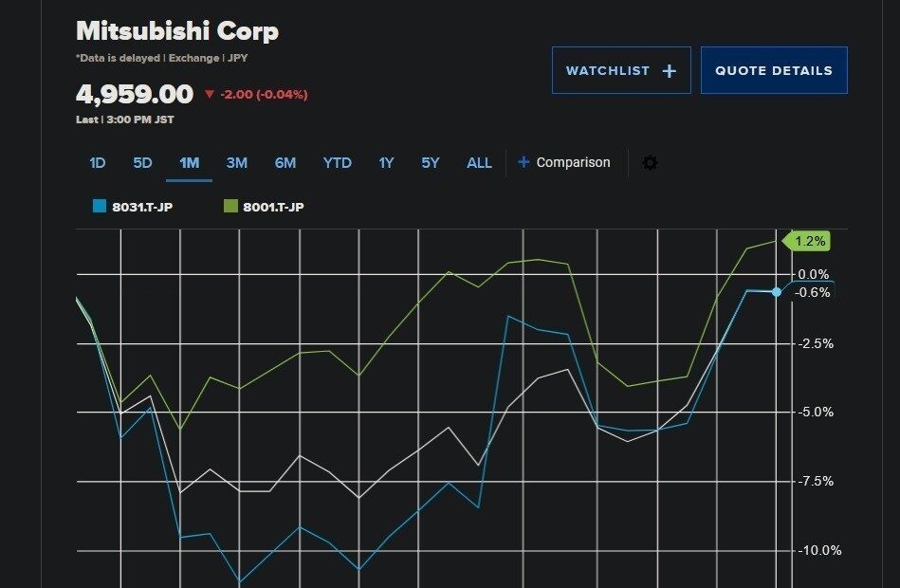
Task: Open the Quote Details button
Action: click(x=773, y=71)
